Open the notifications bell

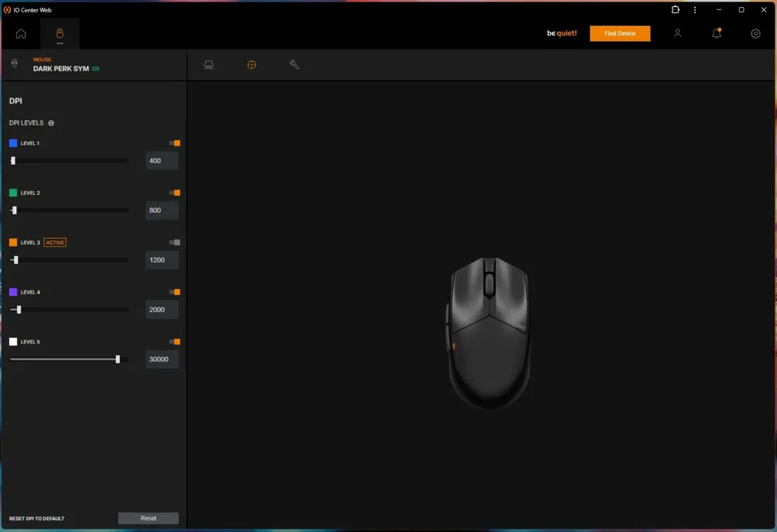[x=716, y=33]
